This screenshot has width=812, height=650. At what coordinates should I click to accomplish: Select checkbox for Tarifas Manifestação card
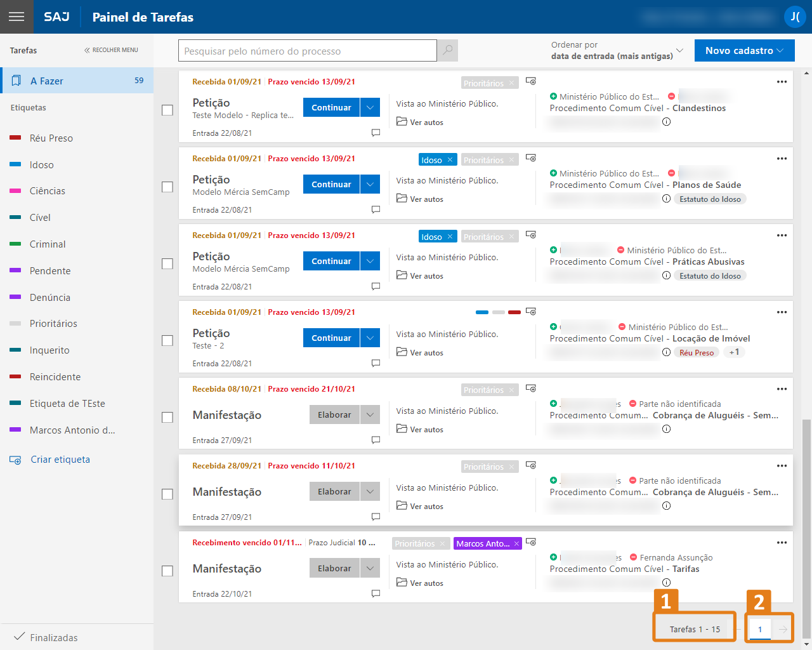(167, 571)
